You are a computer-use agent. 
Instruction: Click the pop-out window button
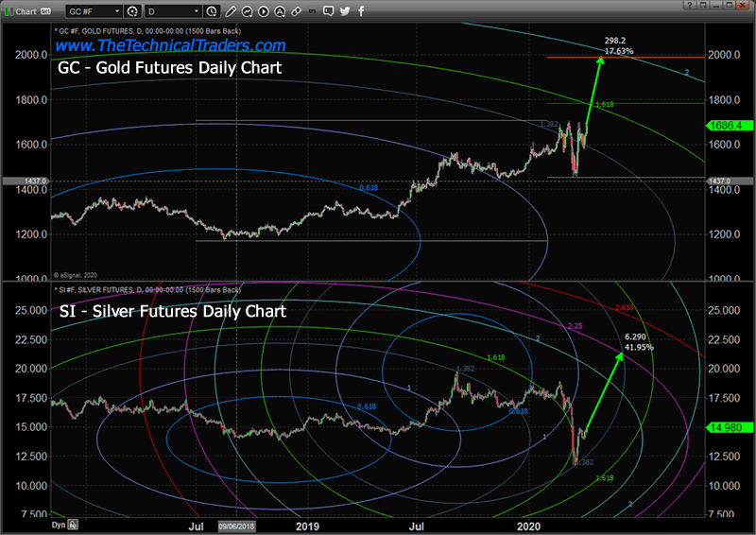703,5
